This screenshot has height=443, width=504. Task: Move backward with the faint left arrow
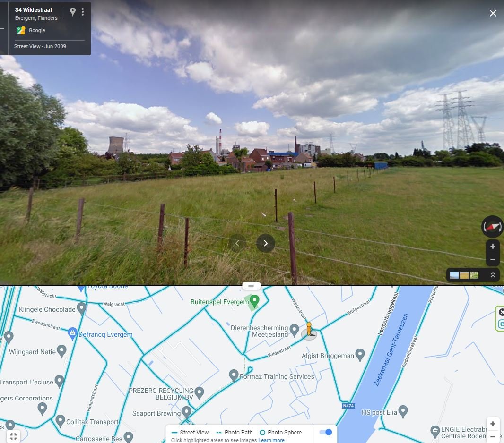point(237,243)
